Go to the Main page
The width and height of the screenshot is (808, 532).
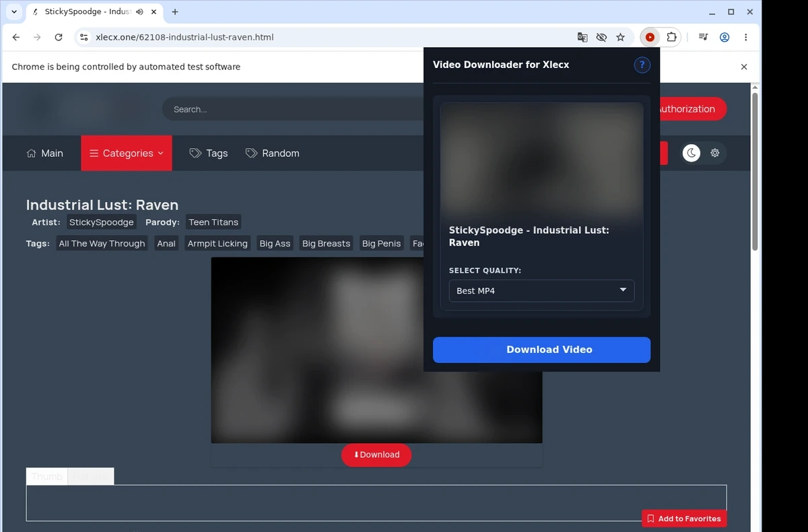[x=44, y=153]
